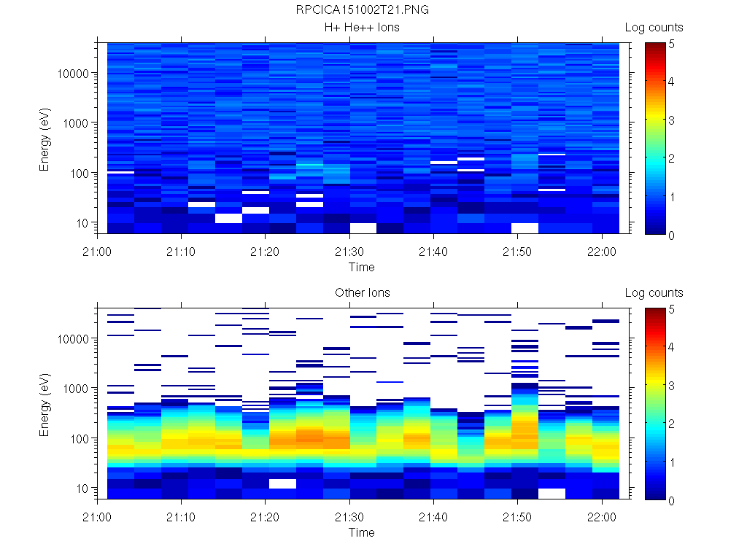Viewport: 747px width, 560px height.
Task: Click the RPCICA151002T21.PNG title text
Action: point(362,10)
